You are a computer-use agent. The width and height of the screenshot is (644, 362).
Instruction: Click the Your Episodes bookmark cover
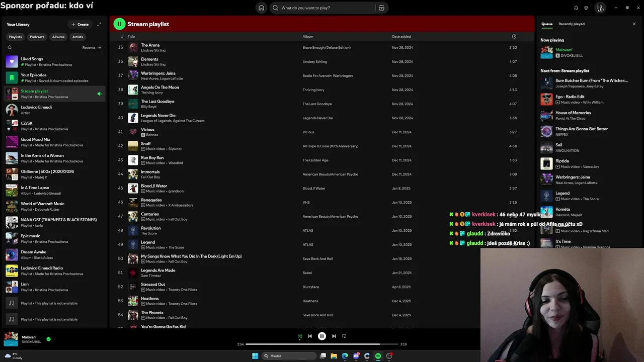12,77
